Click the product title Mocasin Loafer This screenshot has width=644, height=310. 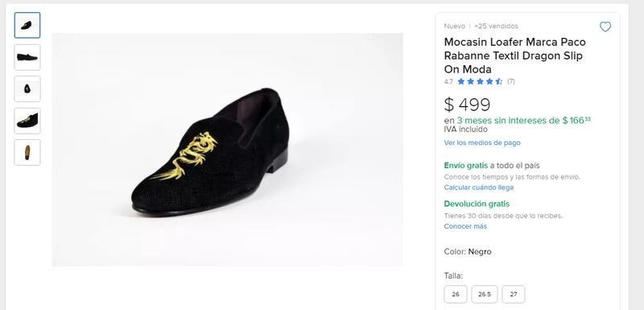point(514,56)
